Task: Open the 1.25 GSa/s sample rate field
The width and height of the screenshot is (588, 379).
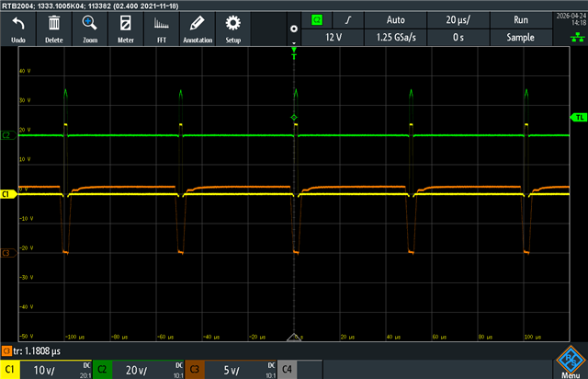Action: (x=396, y=38)
